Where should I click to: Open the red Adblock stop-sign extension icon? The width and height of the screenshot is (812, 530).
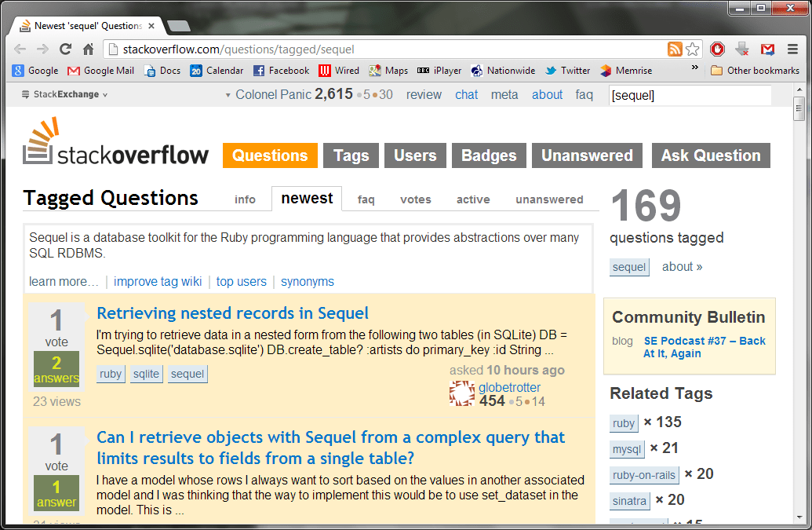tap(717, 49)
